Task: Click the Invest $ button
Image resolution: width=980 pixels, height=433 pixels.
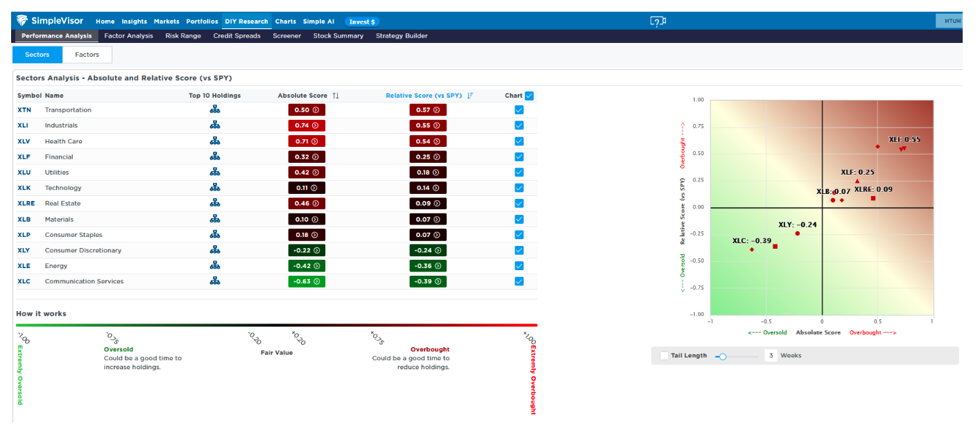Action: coord(362,21)
